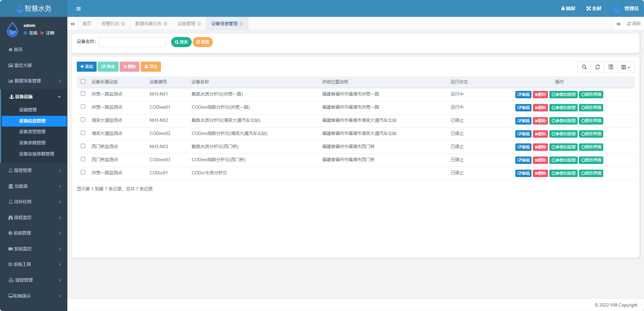This screenshot has width=644, height=311.
Task: Expand the 待办任务 menu
Action: (x=34, y=202)
